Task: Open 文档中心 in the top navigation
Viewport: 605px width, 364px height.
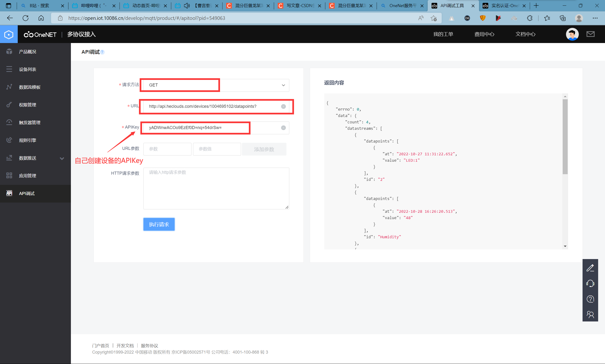Action: [x=525, y=34]
